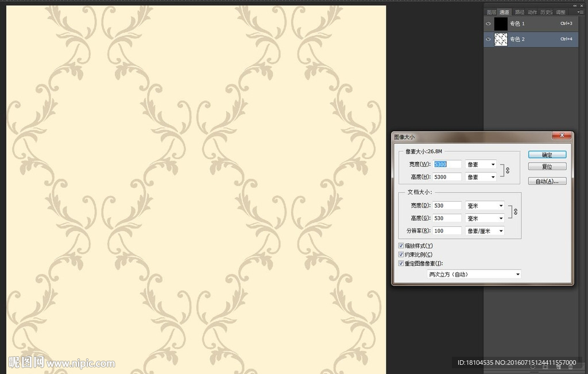Close the 图像大小 dialog with red X
Screen dimensions: 588x374
562,135
